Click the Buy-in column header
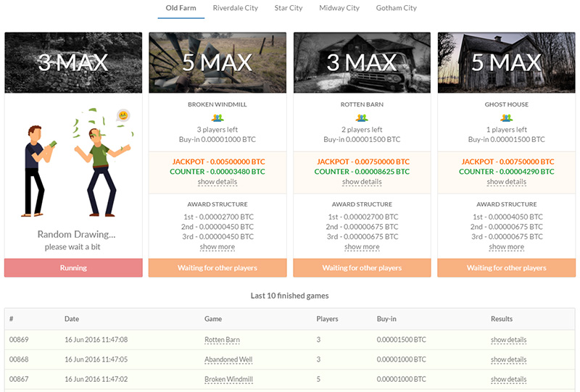The width and height of the screenshot is (580, 392). 386,319
